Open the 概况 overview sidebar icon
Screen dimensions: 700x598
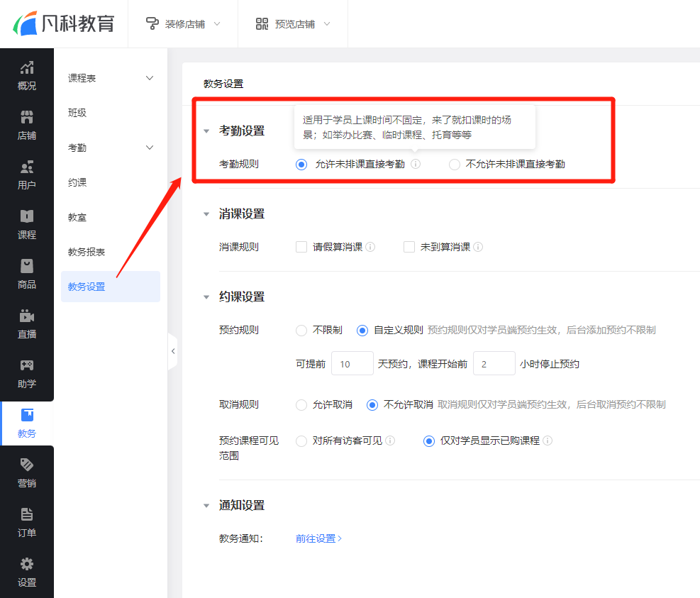click(27, 68)
